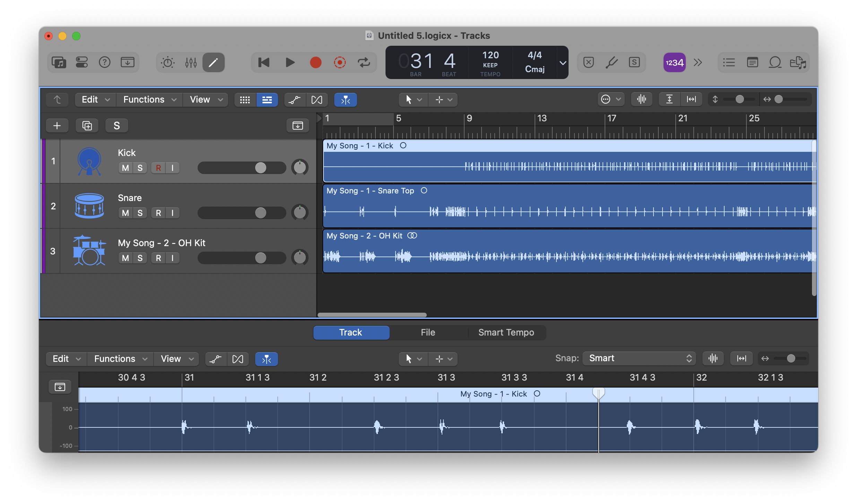Switch to the File tab

(x=428, y=332)
